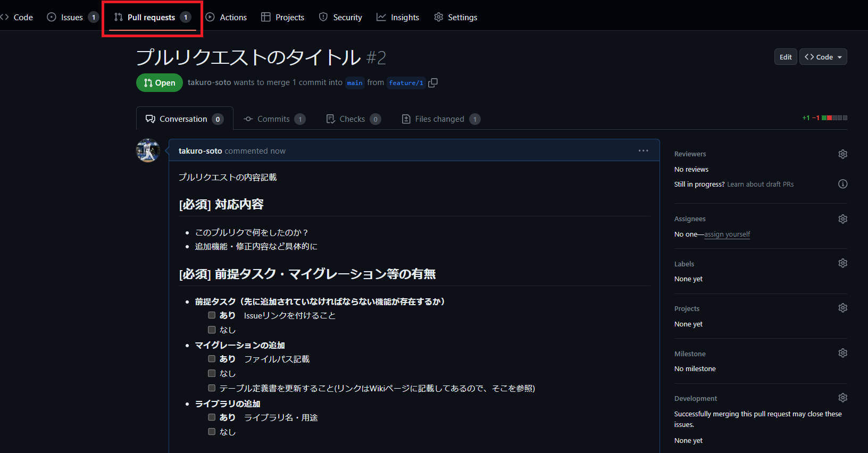The width and height of the screenshot is (868, 453).
Task: Open the comment's three-dot options menu
Action: click(643, 151)
